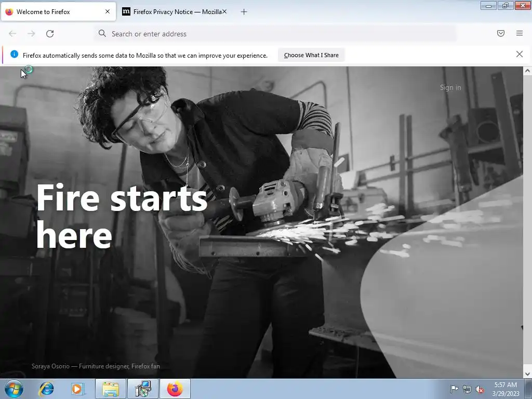Open Action Center flag in system tray

point(454,389)
